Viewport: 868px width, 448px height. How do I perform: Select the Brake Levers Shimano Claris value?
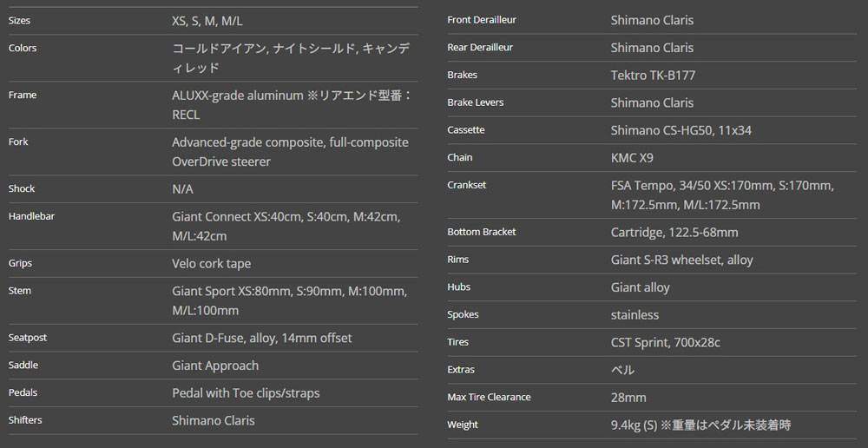[652, 103]
